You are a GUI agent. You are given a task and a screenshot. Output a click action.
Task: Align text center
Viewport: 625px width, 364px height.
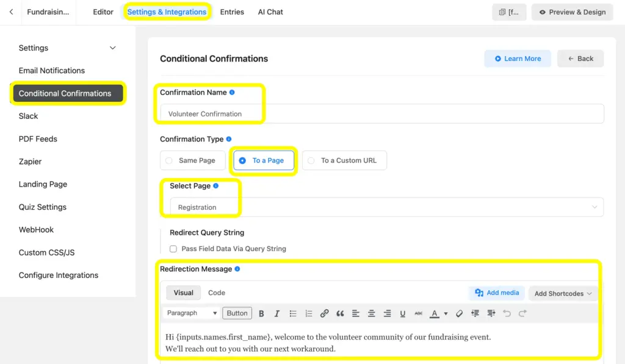371,313
